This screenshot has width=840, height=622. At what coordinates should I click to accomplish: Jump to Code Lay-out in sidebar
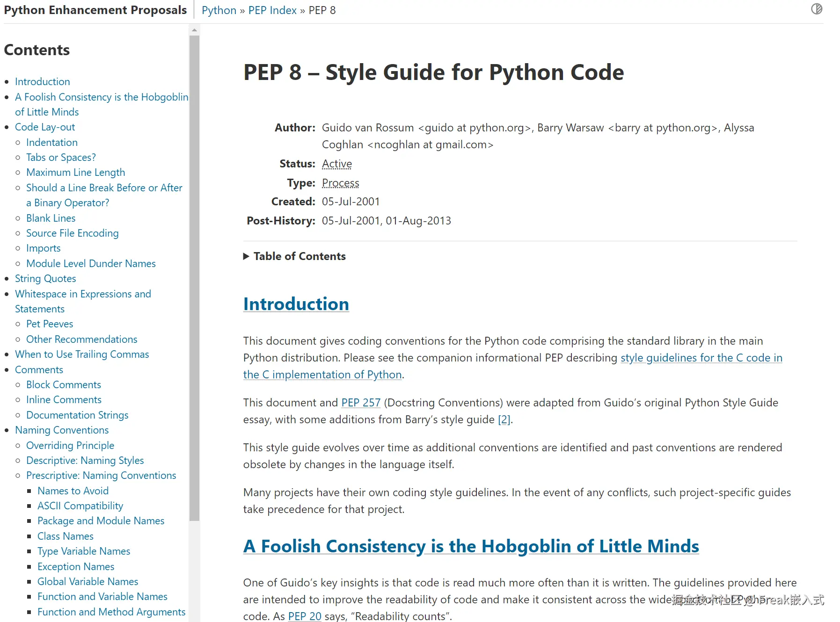pos(45,127)
